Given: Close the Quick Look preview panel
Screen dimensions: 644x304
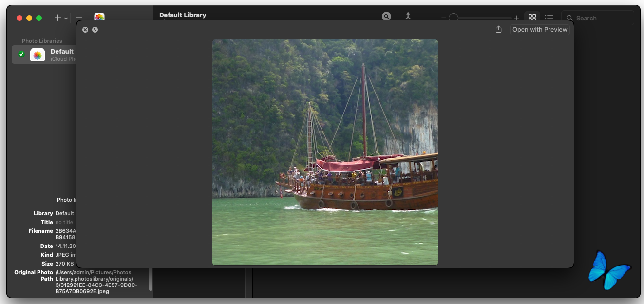Looking at the screenshot, I should point(85,30).
